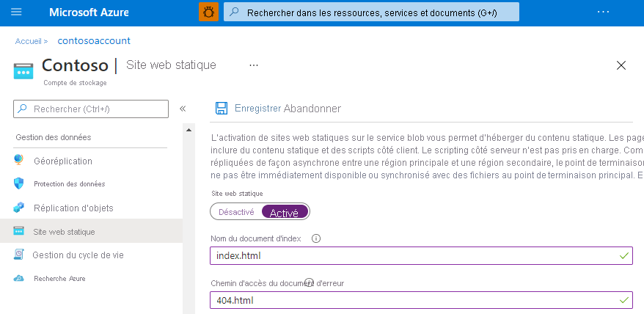The height and width of the screenshot is (314, 644).
Task: Select Site web statique in the sidebar
Action: point(91,231)
